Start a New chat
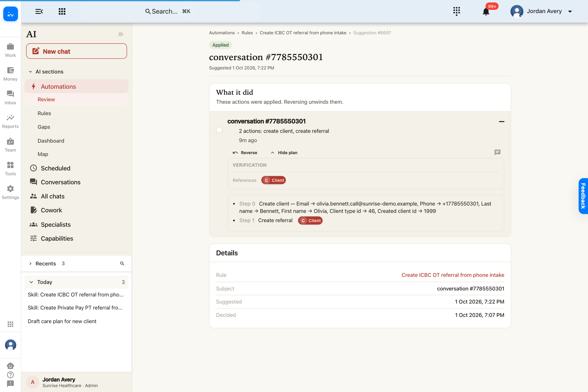The height and width of the screenshot is (392, 588). pyautogui.click(x=76, y=51)
